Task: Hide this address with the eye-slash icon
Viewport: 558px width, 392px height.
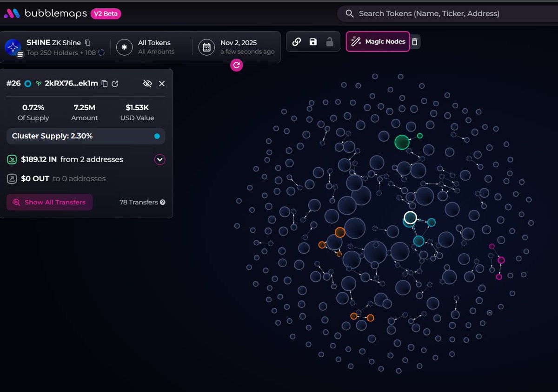Action: pos(147,84)
